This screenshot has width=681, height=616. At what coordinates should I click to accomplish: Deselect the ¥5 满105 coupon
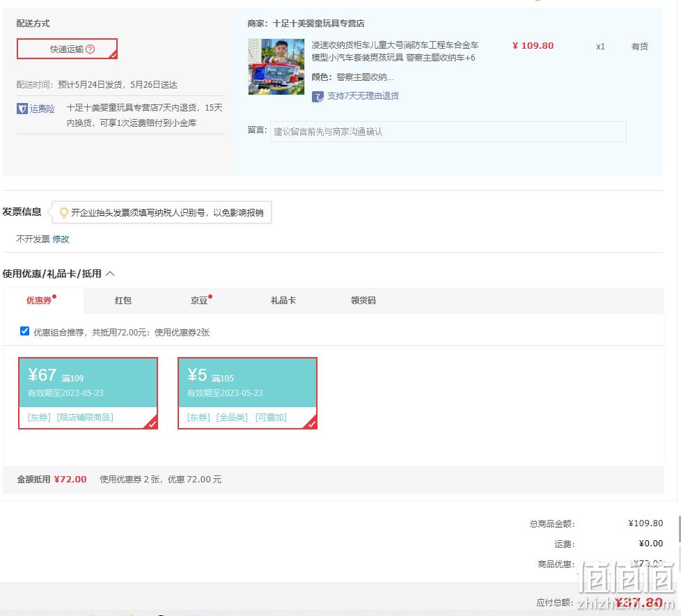247,393
